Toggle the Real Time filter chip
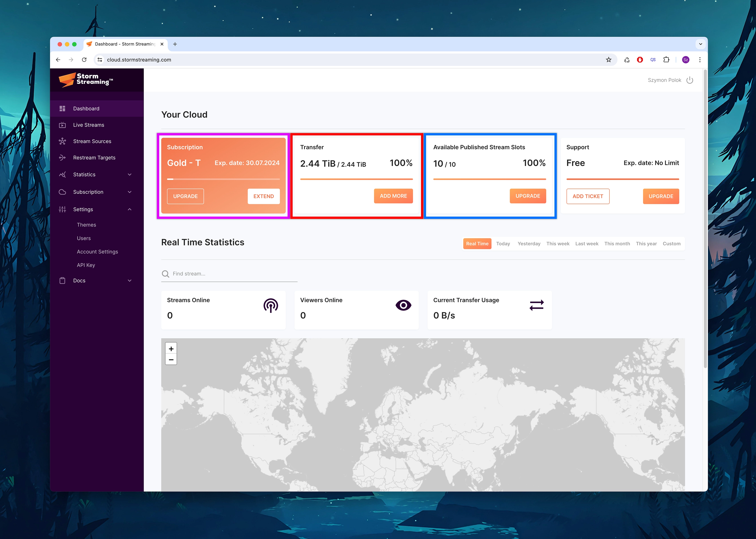 point(477,243)
